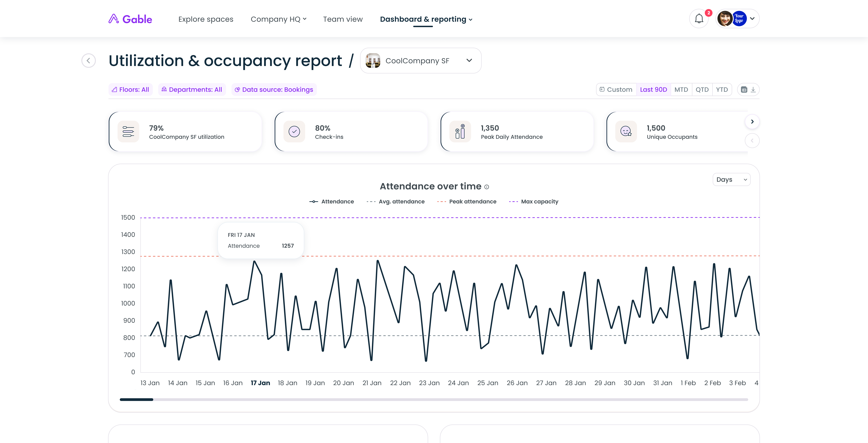Toggle Max capacity line in legend
Image resolution: width=868 pixels, height=443 pixels.
coord(534,201)
